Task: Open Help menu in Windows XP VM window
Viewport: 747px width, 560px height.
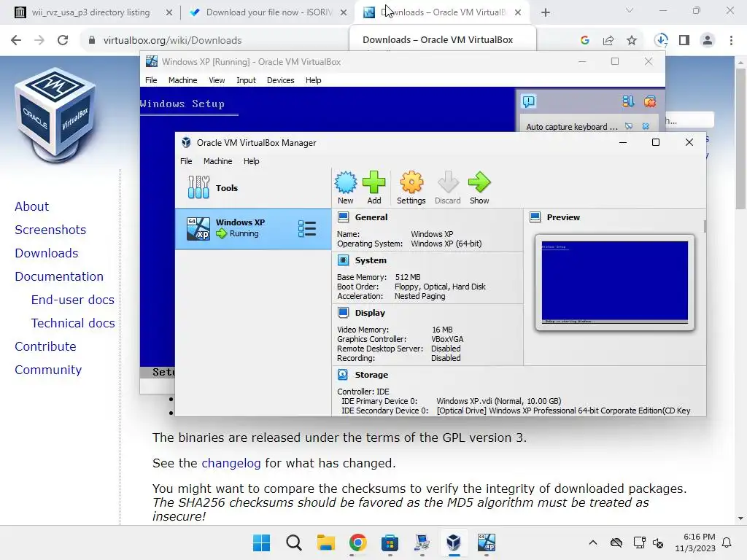Action: coord(313,80)
